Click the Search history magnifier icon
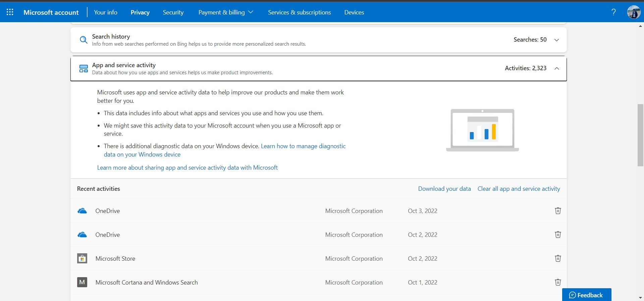The image size is (644, 301). [84, 40]
